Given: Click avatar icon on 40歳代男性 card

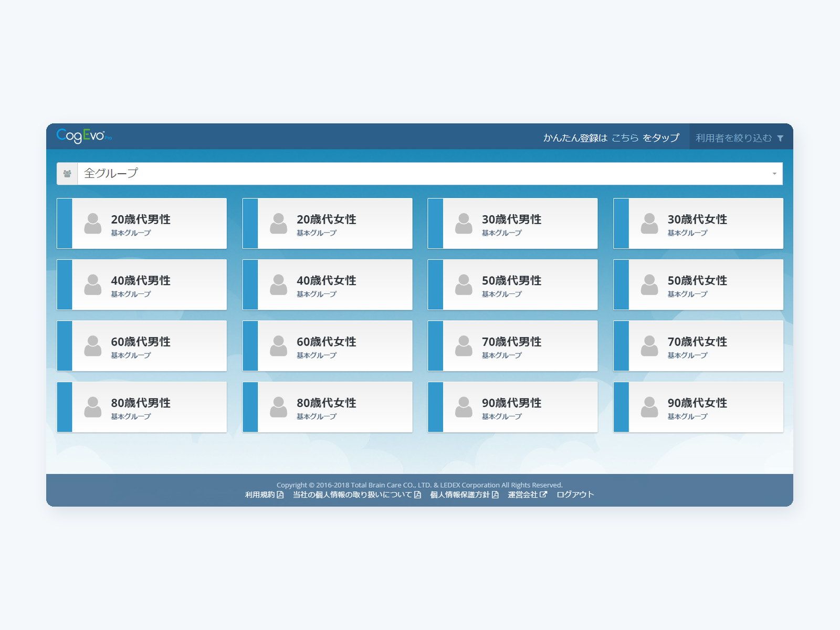Looking at the screenshot, I should (x=93, y=285).
